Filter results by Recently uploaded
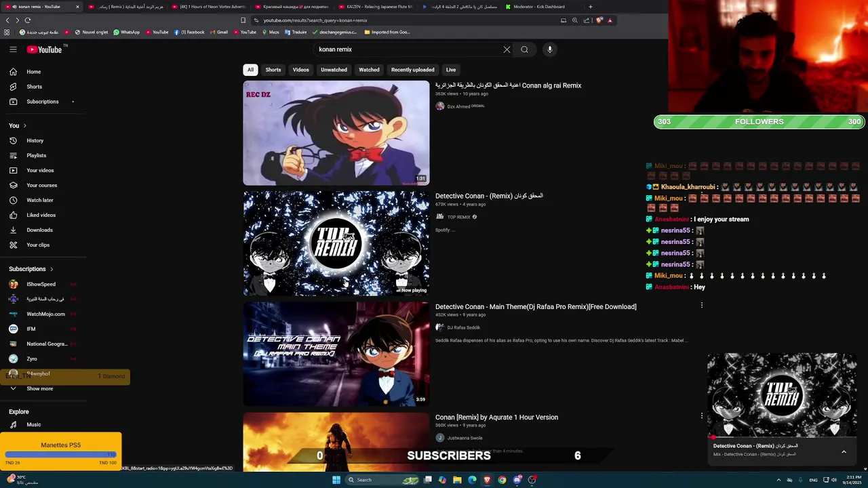 pyautogui.click(x=412, y=70)
